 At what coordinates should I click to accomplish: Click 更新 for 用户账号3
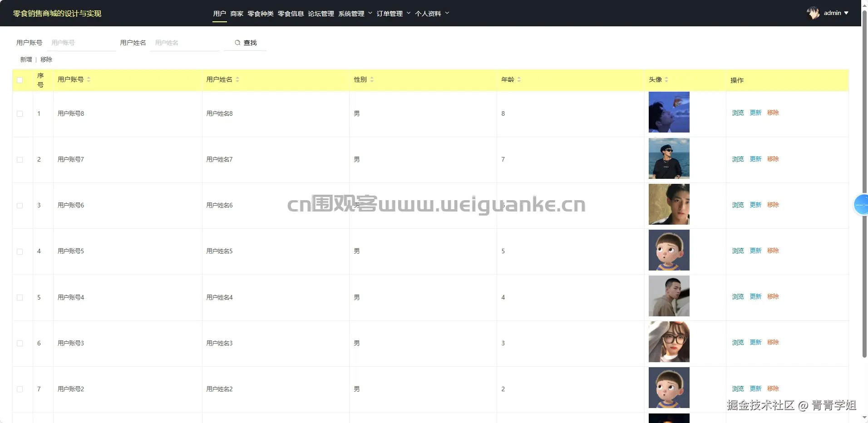[755, 342]
